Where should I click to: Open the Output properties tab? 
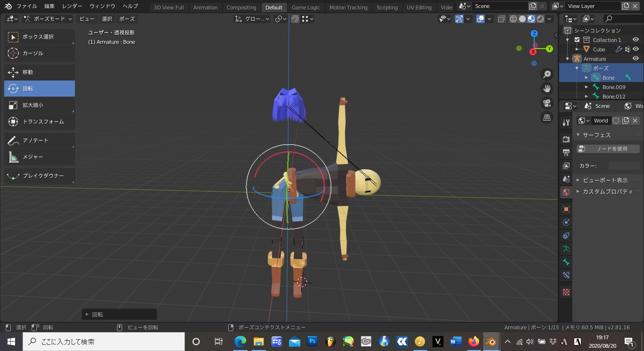(566, 153)
